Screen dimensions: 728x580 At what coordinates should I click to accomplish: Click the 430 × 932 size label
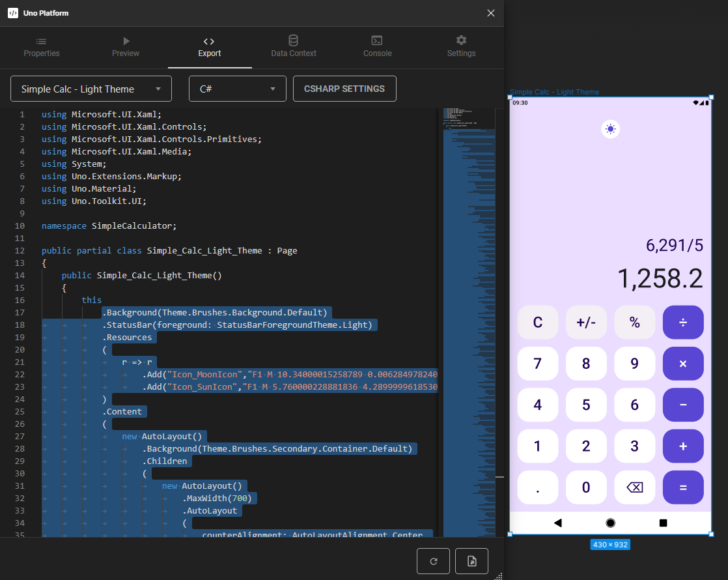coord(610,544)
